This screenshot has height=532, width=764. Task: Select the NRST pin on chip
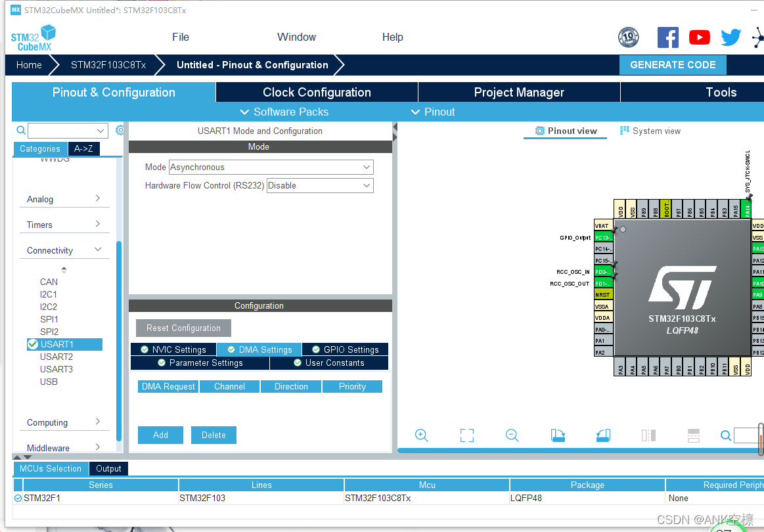[x=603, y=295]
